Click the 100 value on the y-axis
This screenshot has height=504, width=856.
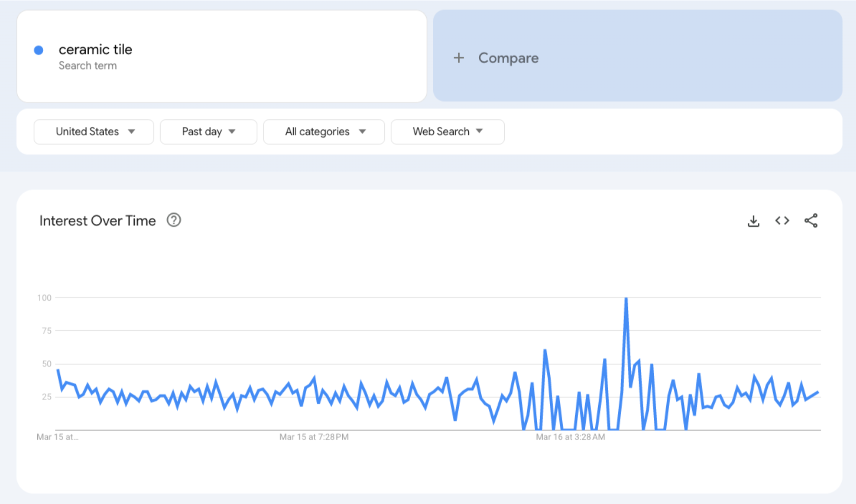[44, 298]
